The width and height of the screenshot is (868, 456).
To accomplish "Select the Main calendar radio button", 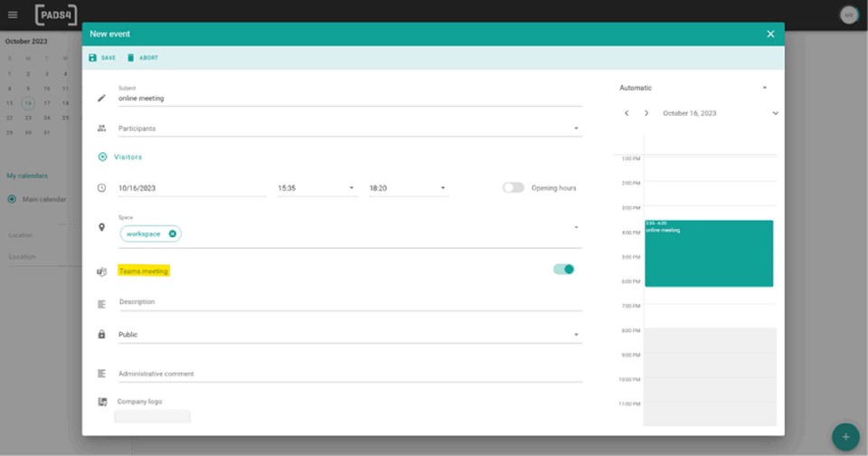I will [12, 199].
